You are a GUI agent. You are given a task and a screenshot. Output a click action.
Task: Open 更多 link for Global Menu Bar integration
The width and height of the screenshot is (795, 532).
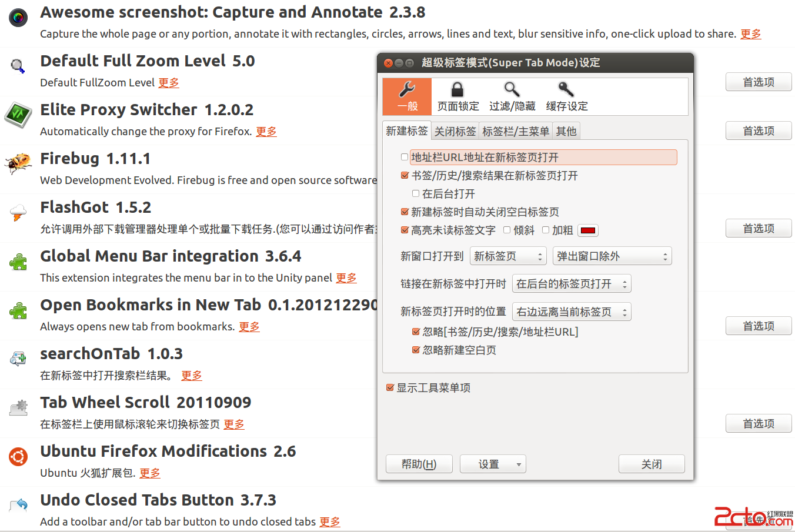click(346, 277)
